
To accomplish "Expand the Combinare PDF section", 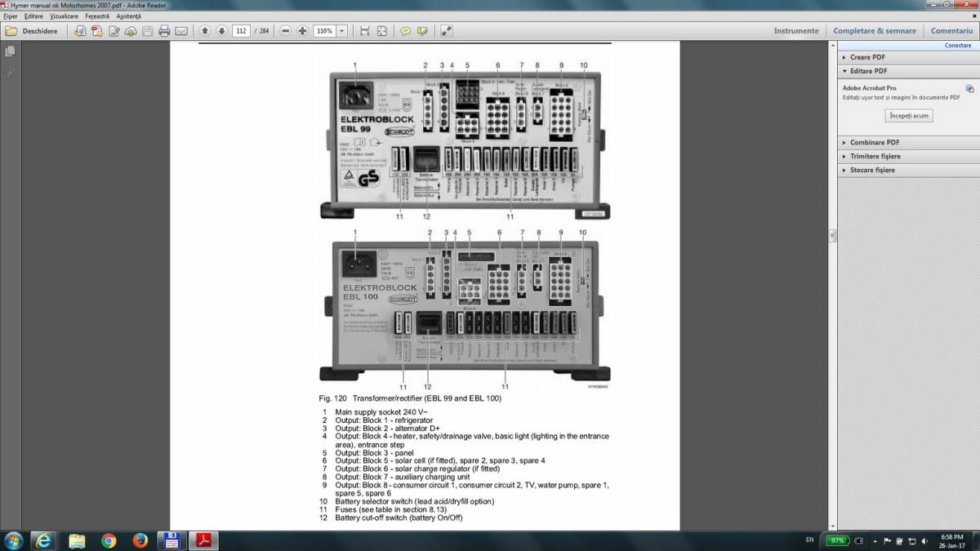I will pos(872,142).
